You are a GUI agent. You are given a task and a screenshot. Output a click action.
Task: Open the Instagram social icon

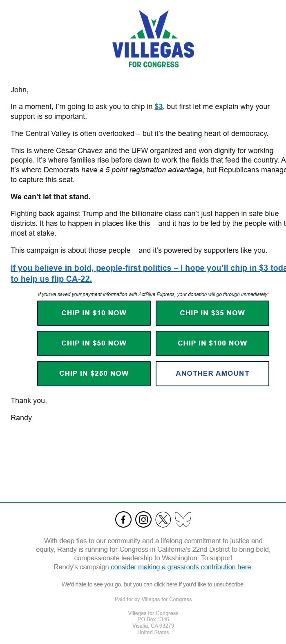tap(143, 519)
